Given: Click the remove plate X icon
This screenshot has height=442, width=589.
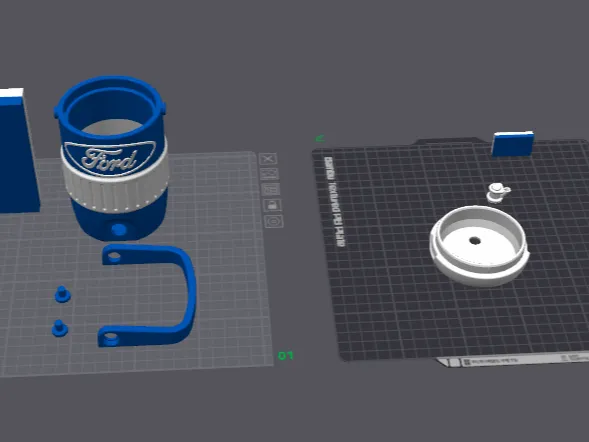Looking at the screenshot, I should coord(268,159).
